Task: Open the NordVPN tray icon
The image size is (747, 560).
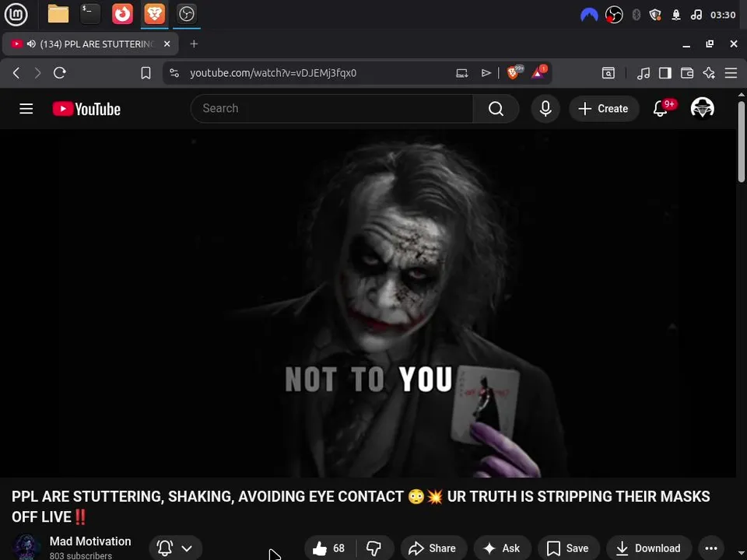Action: click(x=589, y=16)
